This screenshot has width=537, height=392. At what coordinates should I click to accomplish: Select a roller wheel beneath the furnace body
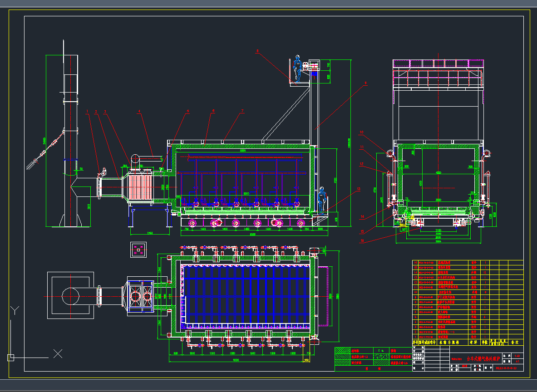tap(192, 223)
